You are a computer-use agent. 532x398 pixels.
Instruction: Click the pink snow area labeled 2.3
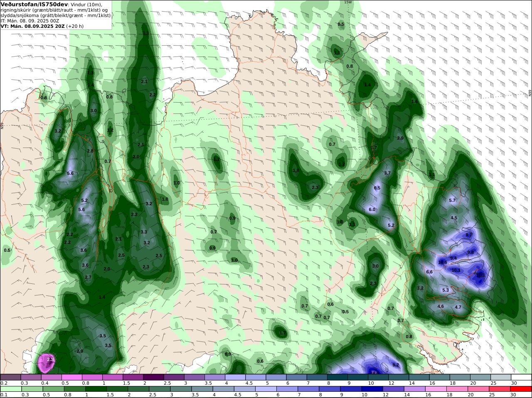[x=47, y=363]
